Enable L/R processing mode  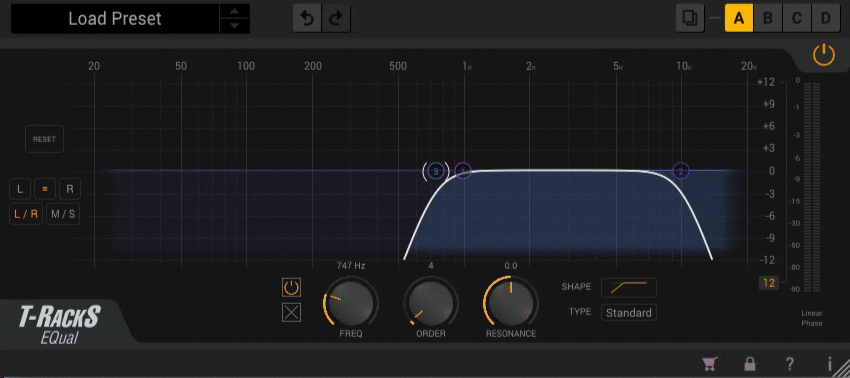(27, 214)
